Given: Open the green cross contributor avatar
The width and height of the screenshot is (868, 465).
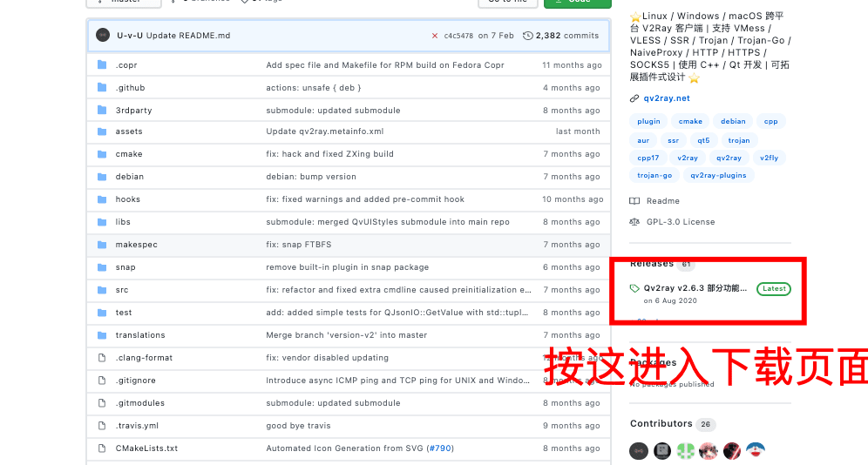Looking at the screenshot, I should [x=685, y=450].
